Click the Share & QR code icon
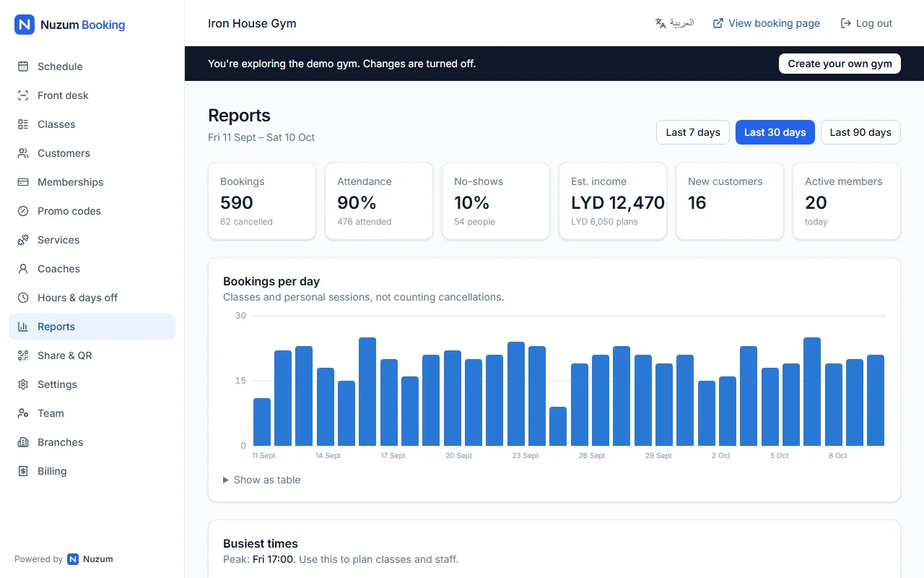The height and width of the screenshot is (578, 924). tap(23, 355)
